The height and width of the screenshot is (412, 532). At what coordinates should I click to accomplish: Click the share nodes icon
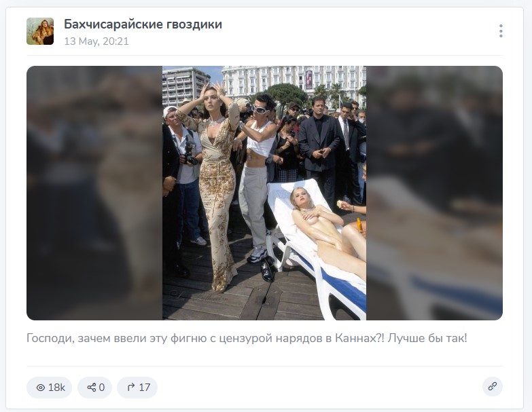pos(91,388)
